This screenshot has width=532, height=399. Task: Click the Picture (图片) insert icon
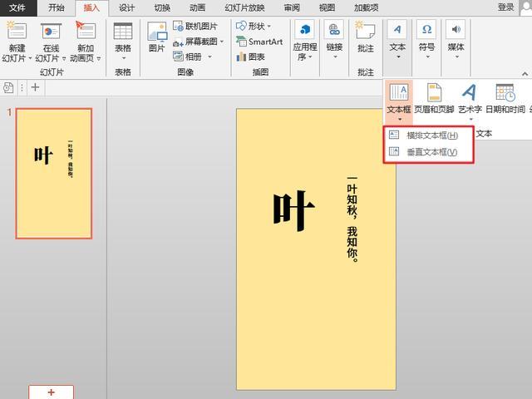[157, 33]
